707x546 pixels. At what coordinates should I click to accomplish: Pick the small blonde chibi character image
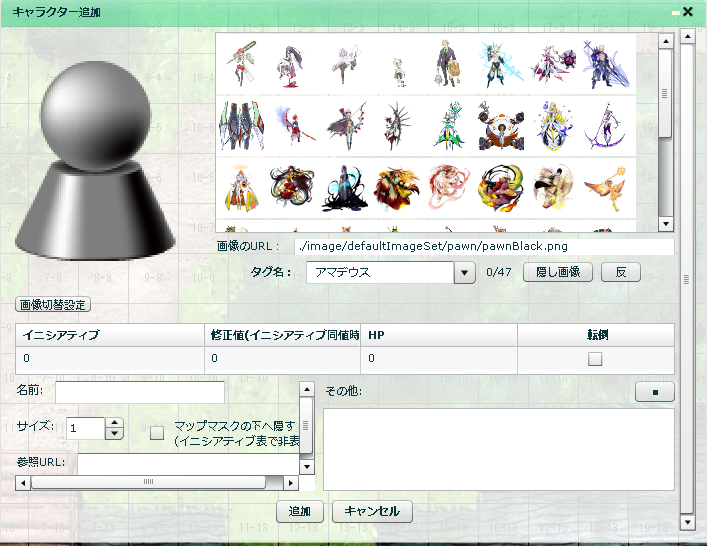click(399, 72)
